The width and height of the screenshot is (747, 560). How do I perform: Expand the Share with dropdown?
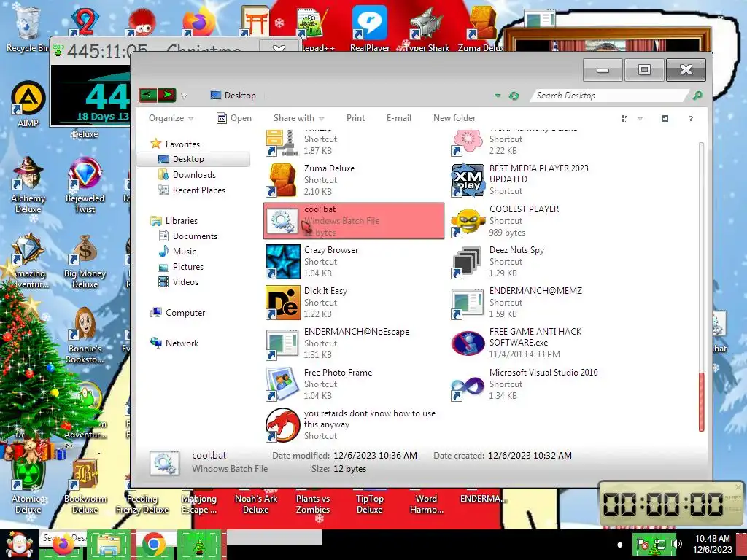coord(298,118)
